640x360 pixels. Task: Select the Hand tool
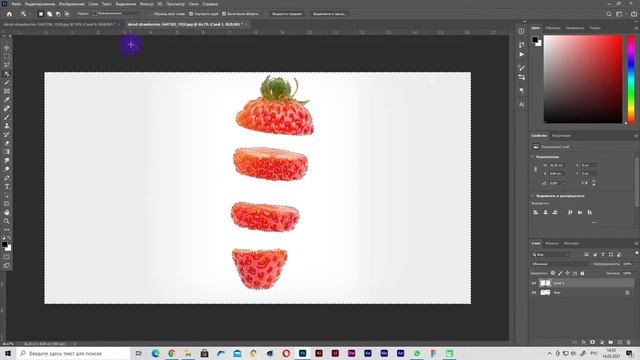point(7,212)
